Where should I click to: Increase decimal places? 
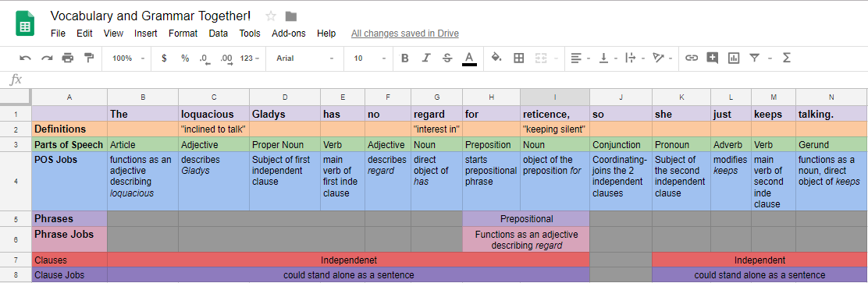coord(226,58)
